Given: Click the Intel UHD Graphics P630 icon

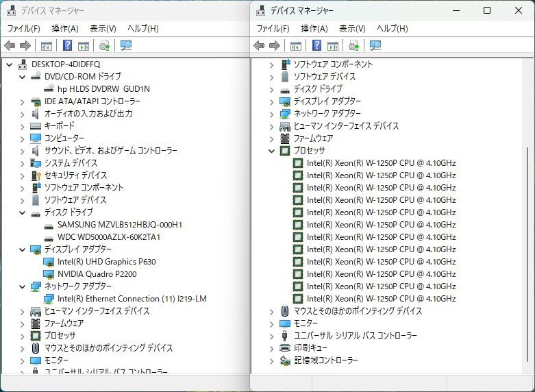Looking at the screenshot, I should (x=49, y=262).
